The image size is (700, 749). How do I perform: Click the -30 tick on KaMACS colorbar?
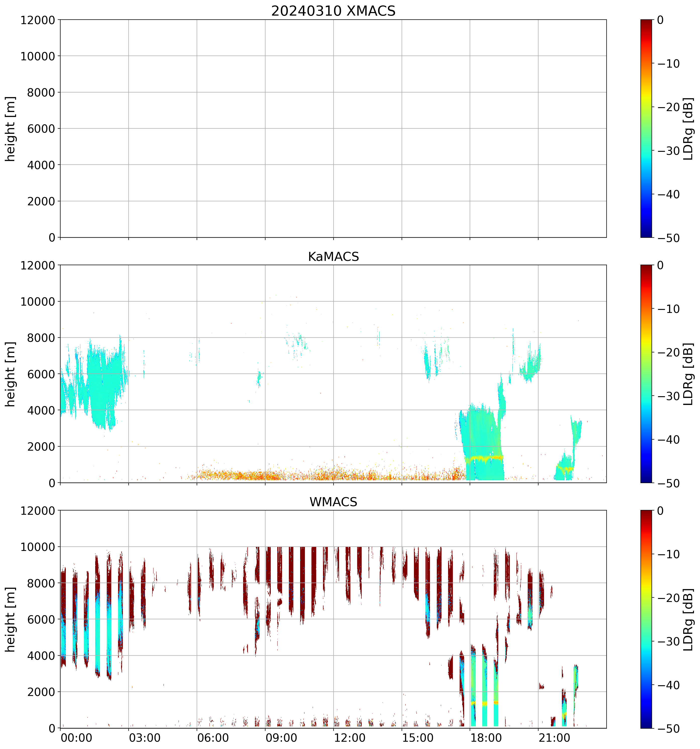tap(668, 396)
